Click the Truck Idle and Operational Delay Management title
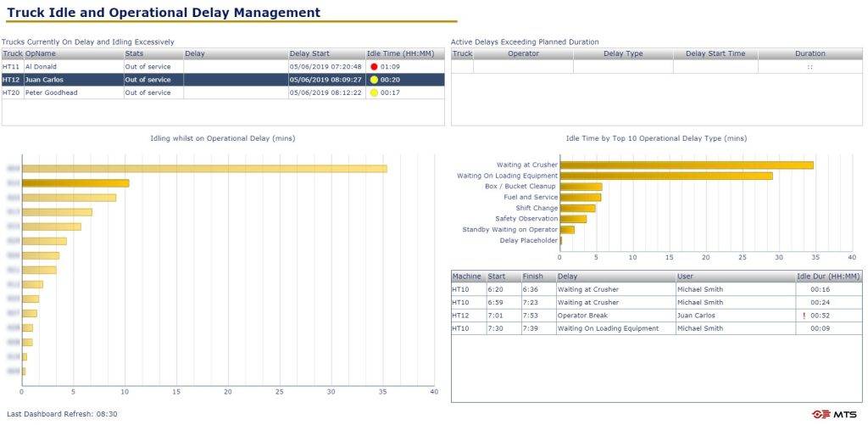The image size is (868, 425). 164,12
